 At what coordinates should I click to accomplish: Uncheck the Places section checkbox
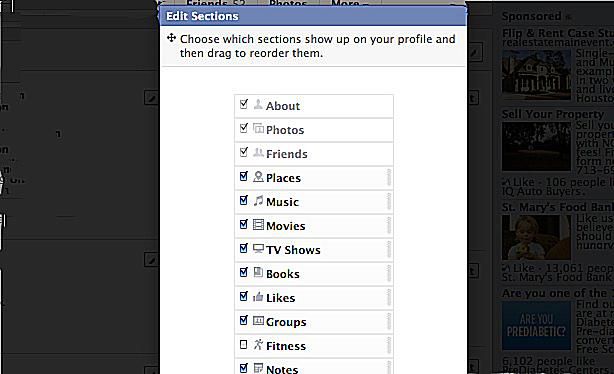(243, 177)
